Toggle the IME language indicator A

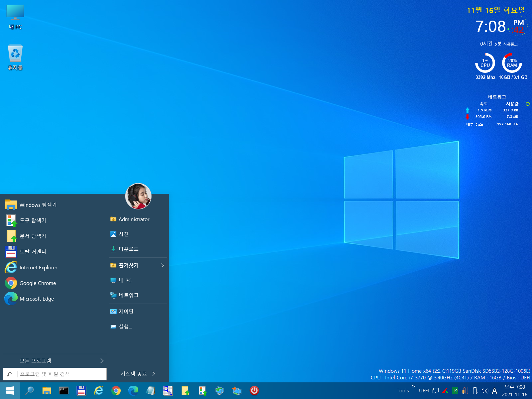pos(494,391)
